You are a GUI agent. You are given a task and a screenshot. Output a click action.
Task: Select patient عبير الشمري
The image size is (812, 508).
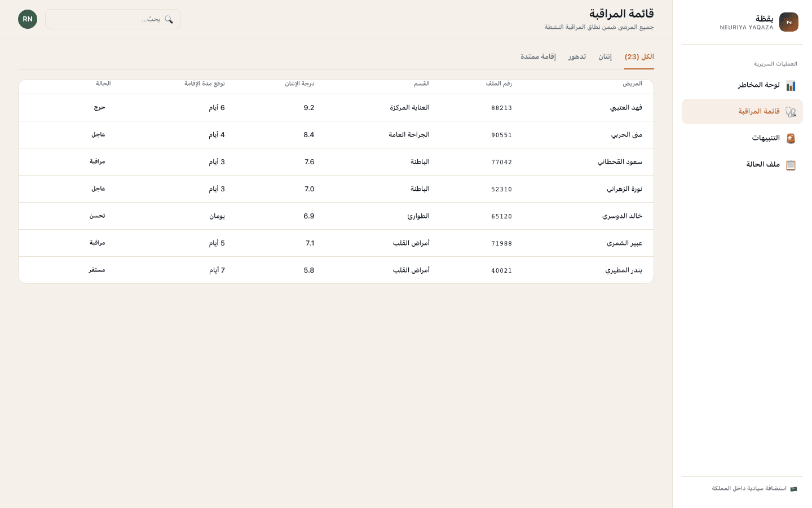click(624, 243)
